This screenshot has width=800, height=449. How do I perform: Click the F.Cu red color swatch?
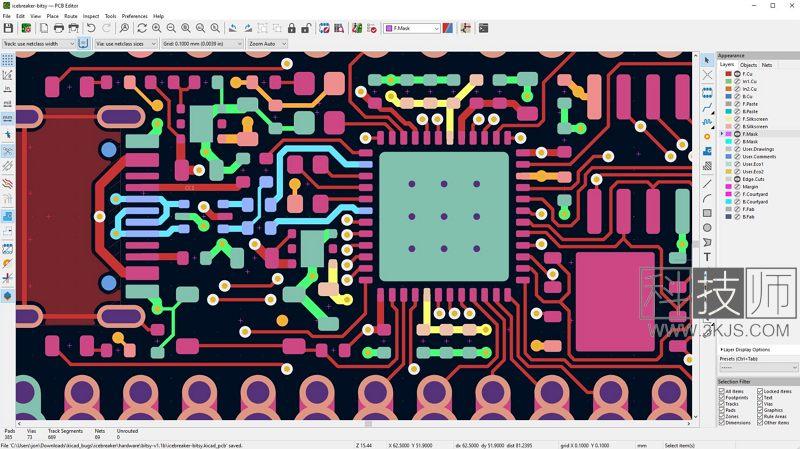[x=729, y=74]
